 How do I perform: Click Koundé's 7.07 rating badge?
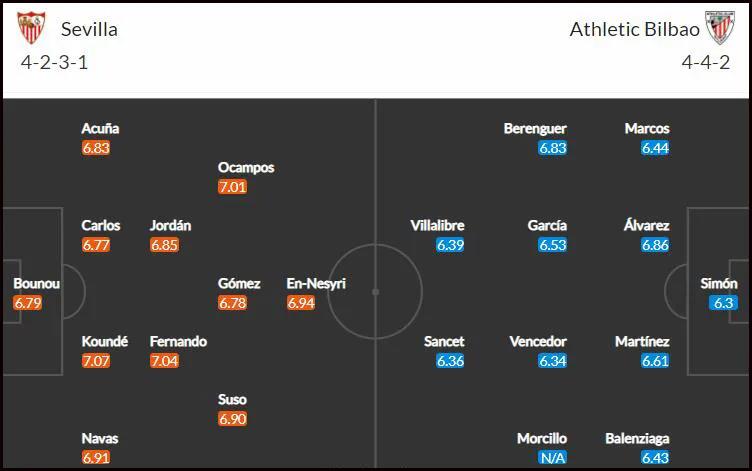click(96, 361)
